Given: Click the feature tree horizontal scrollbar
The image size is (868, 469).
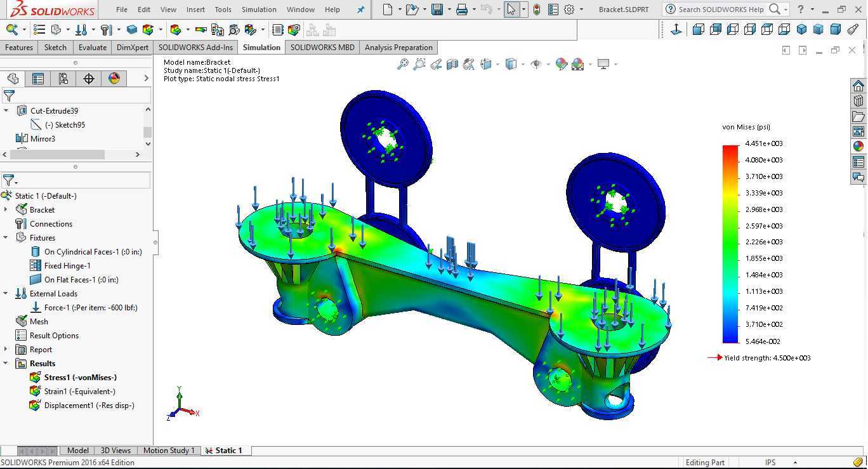Looking at the screenshot, I should (x=57, y=154).
